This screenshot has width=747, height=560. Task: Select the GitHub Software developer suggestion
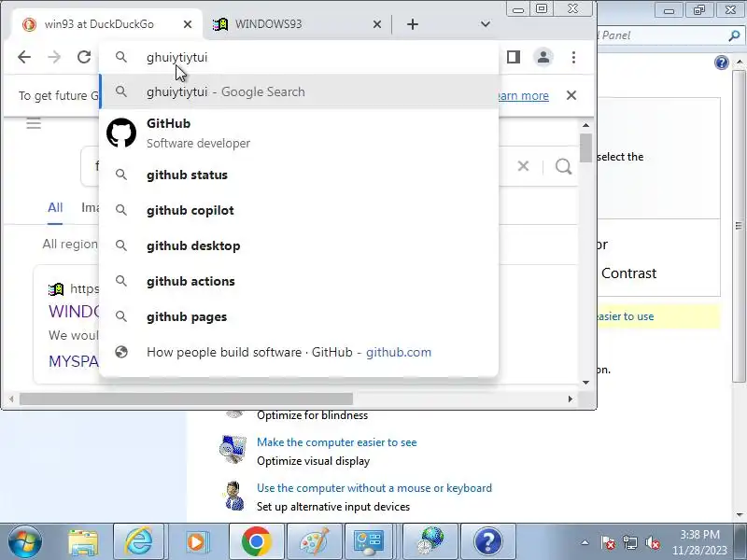click(x=299, y=133)
